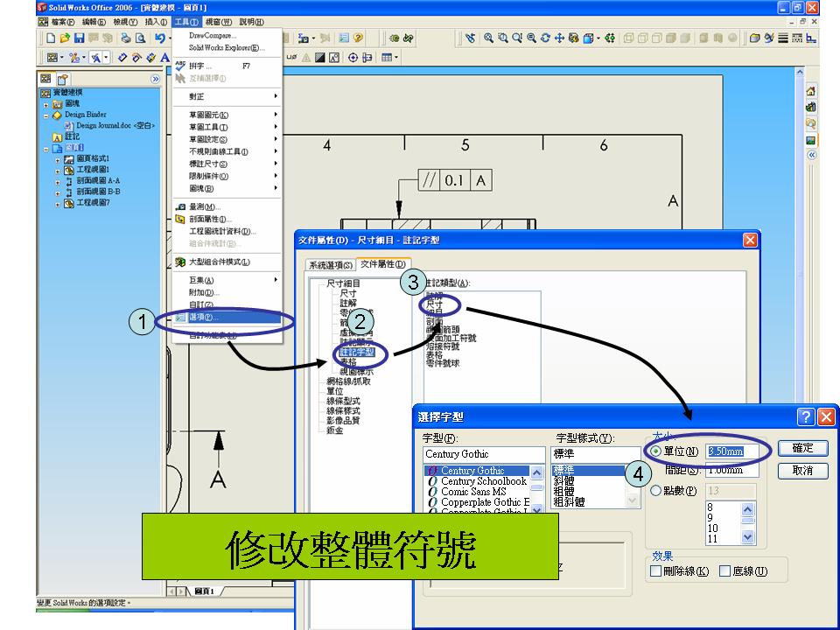Click the Open file folder icon
Image resolution: width=840 pixels, height=630 pixels.
point(65,38)
